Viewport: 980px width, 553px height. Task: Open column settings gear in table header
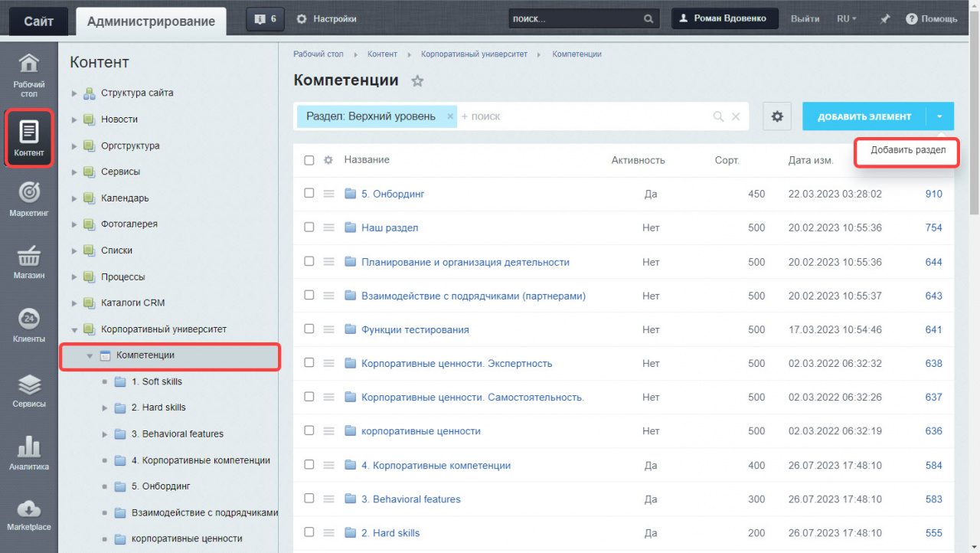pyautogui.click(x=328, y=160)
